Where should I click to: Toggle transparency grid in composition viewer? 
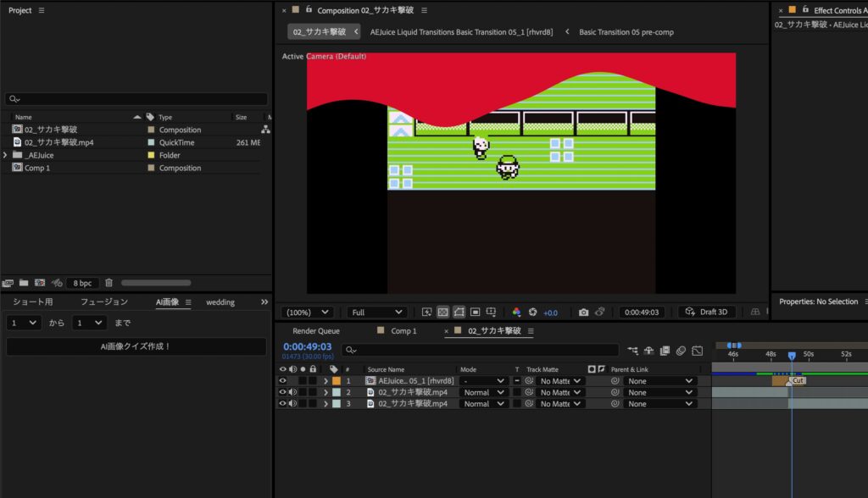pyautogui.click(x=442, y=313)
